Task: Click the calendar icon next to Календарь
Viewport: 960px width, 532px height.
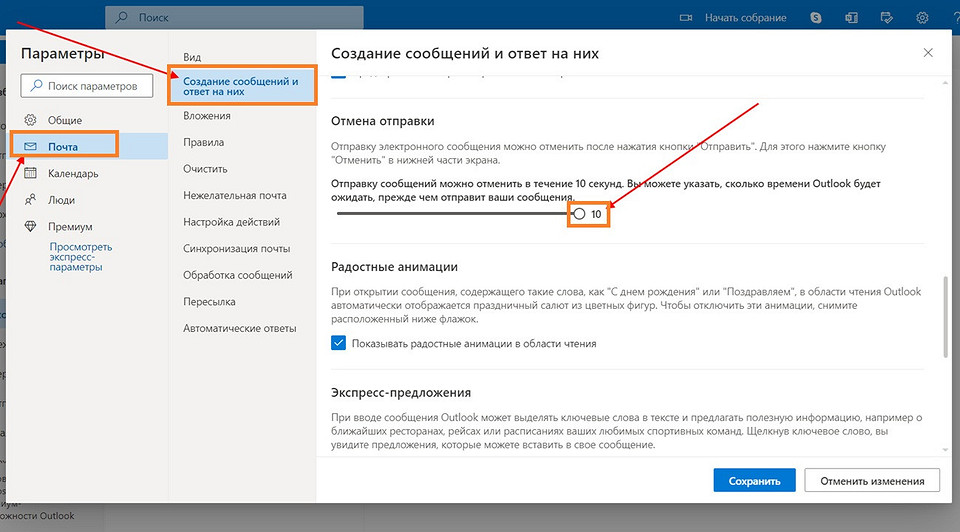Action: (x=30, y=173)
